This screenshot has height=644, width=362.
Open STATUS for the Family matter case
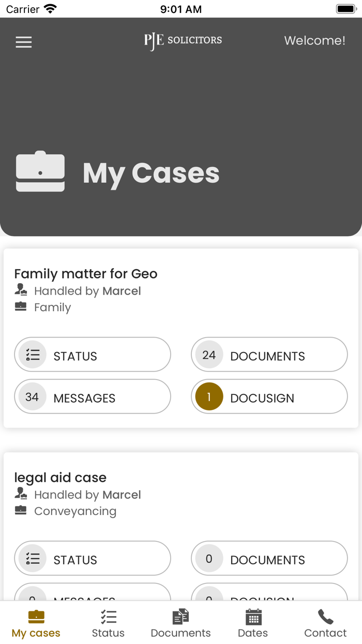(x=92, y=355)
